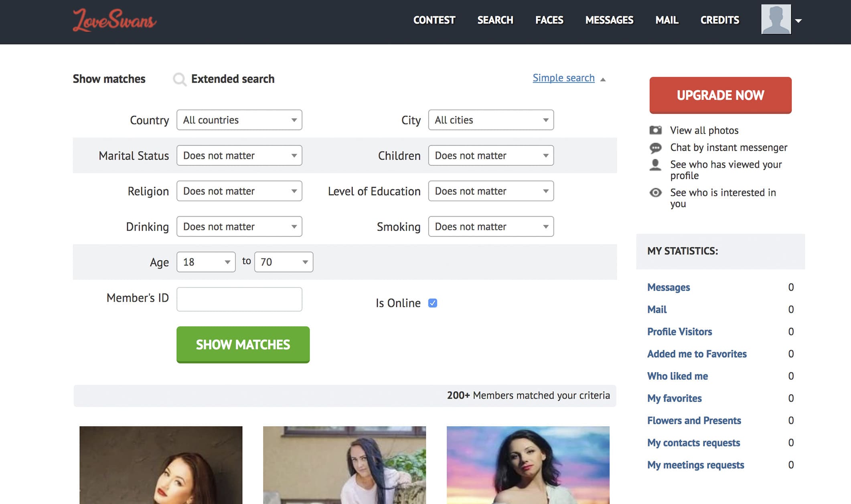
Task: Expand the Drinking dropdown
Action: (x=239, y=227)
